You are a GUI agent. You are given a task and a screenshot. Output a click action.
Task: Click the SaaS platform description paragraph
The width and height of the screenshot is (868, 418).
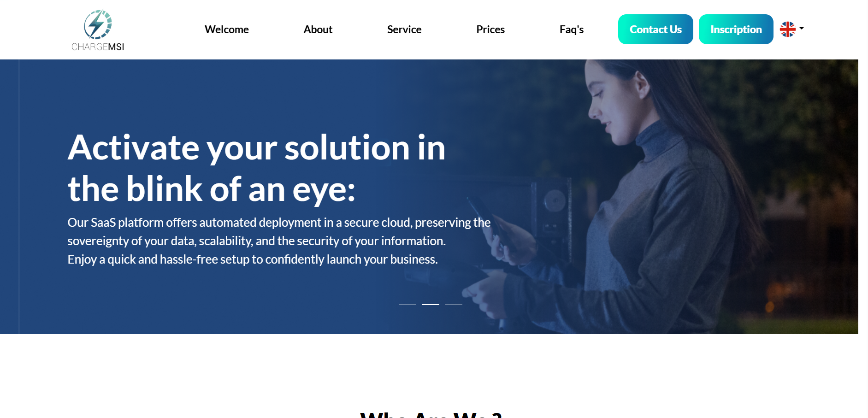click(279, 241)
